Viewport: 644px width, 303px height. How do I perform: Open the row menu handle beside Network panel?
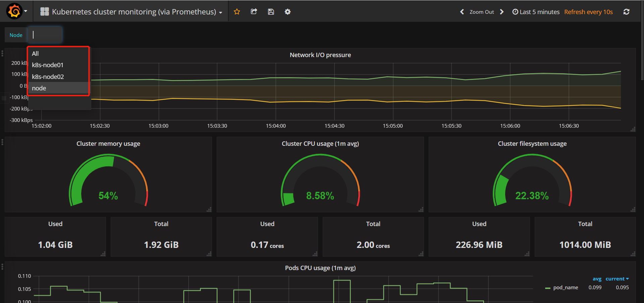pos(2,53)
